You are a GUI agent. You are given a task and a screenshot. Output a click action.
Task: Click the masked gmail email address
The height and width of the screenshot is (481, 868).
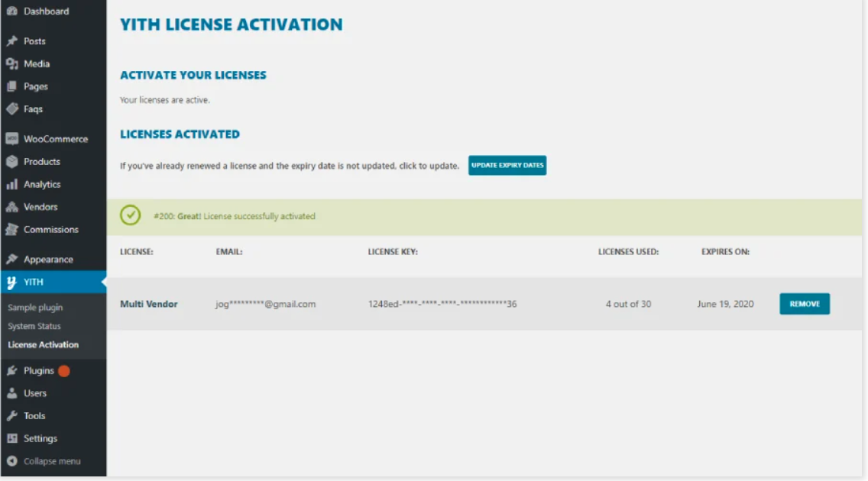click(266, 304)
